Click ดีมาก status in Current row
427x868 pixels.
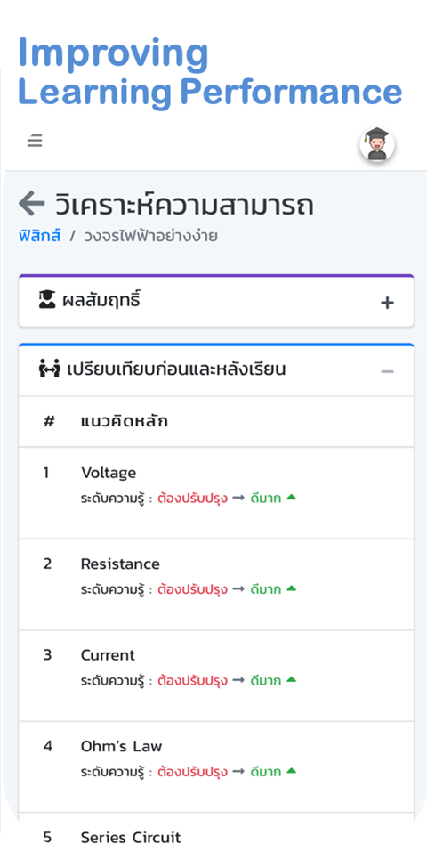265,680
